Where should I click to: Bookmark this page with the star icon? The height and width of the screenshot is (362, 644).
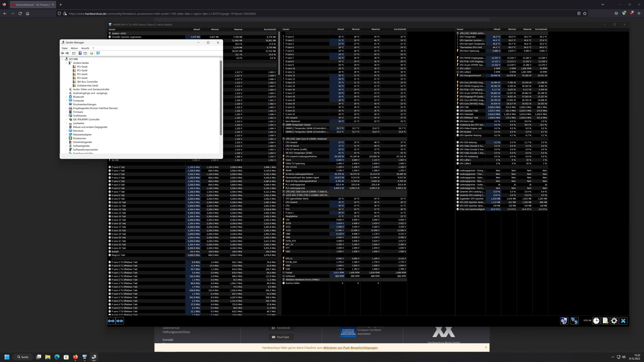[x=585, y=13]
